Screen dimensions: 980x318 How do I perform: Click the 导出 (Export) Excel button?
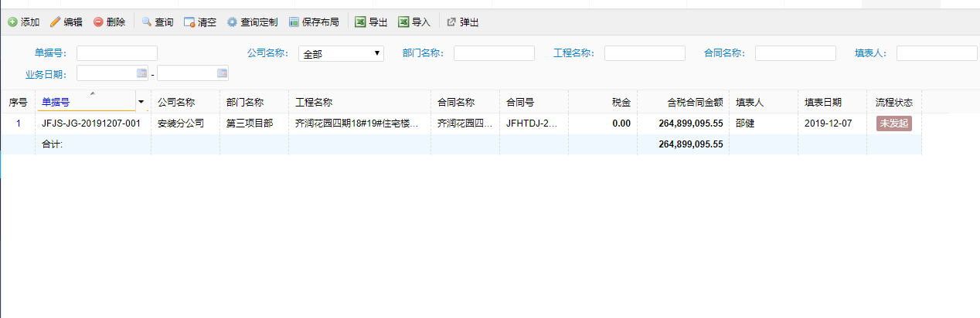coord(371,22)
